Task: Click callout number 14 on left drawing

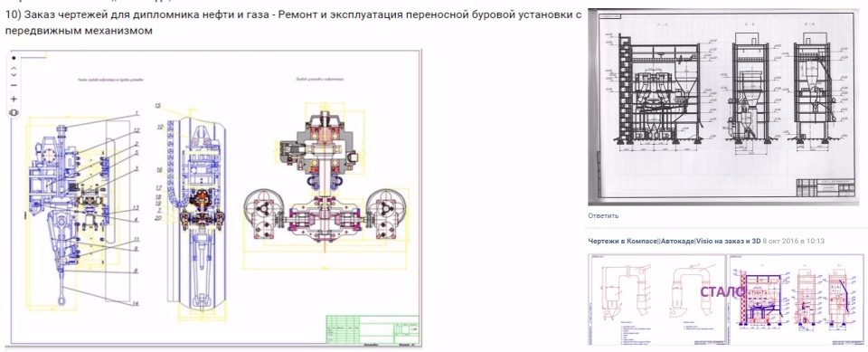Action: pyautogui.click(x=135, y=303)
